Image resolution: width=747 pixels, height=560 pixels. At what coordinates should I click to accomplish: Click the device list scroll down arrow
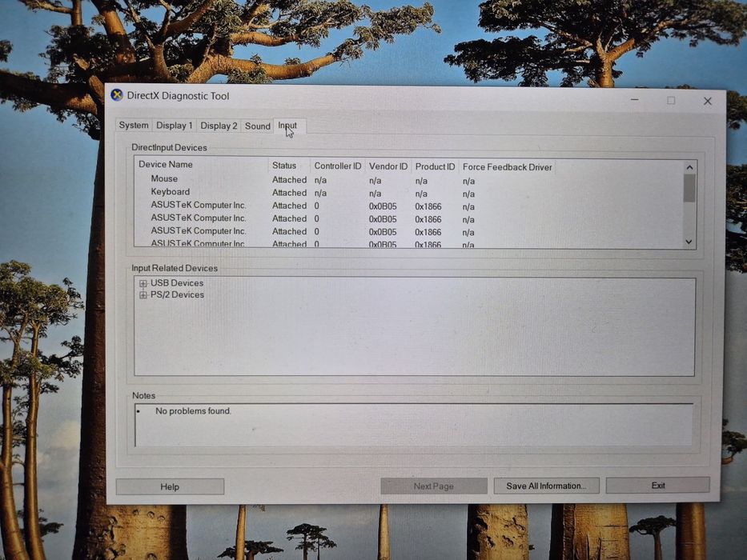pyautogui.click(x=689, y=242)
